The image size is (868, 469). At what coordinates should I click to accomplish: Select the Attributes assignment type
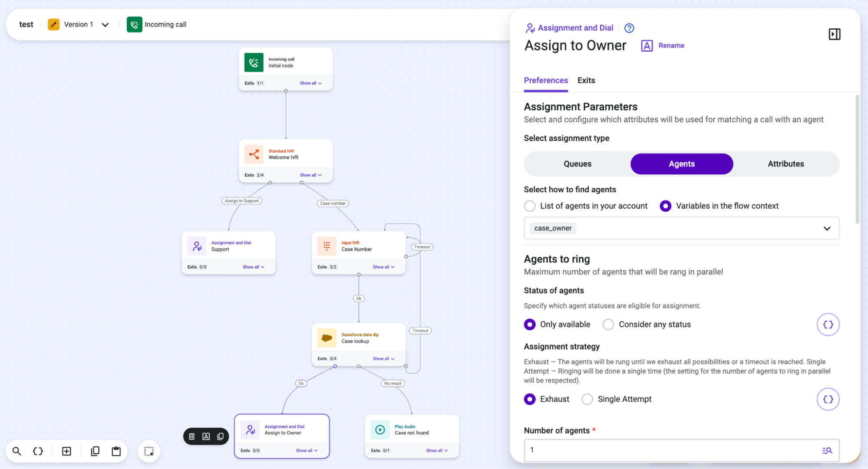tap(785, 164)
